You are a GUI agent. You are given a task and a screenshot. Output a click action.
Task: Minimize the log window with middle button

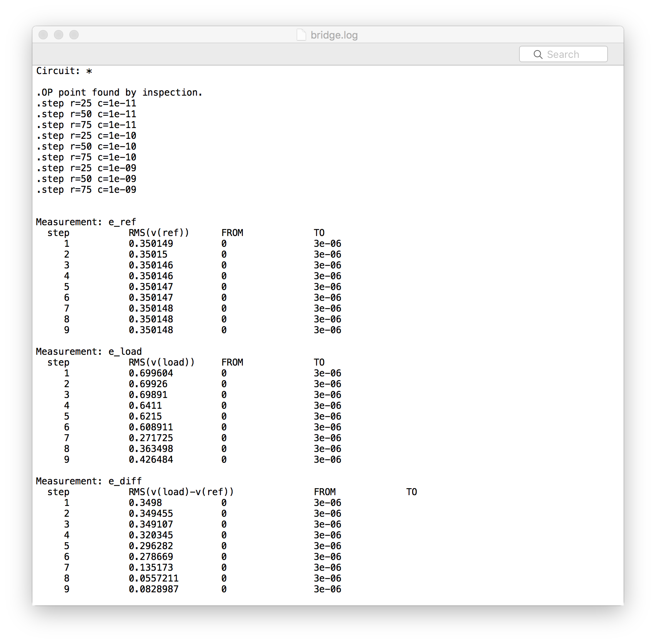[x=59, y=35]
